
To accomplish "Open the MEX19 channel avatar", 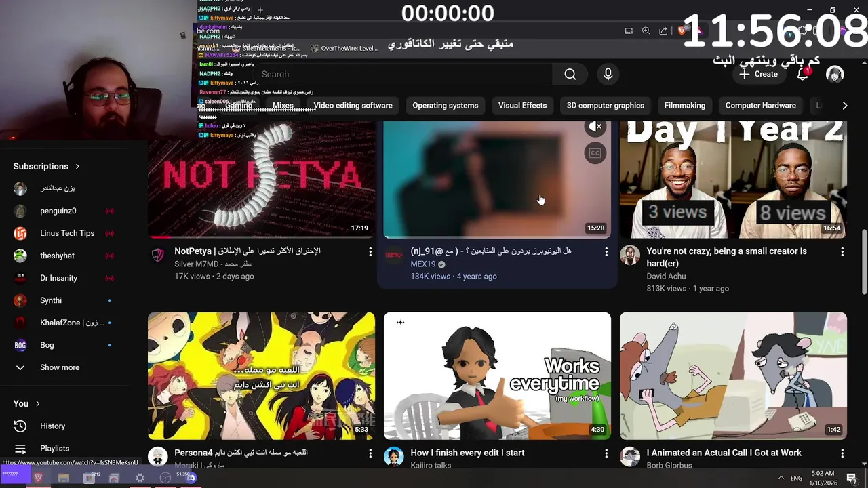I will tap(394, 256).
